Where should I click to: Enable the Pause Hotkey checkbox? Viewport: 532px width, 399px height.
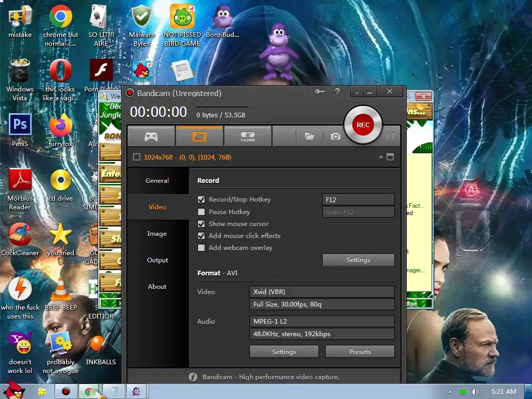tap(201, 212)
